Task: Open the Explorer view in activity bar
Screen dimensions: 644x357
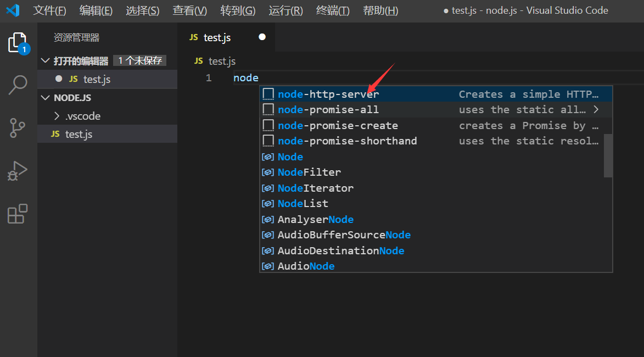Action: tap(18, 43)
